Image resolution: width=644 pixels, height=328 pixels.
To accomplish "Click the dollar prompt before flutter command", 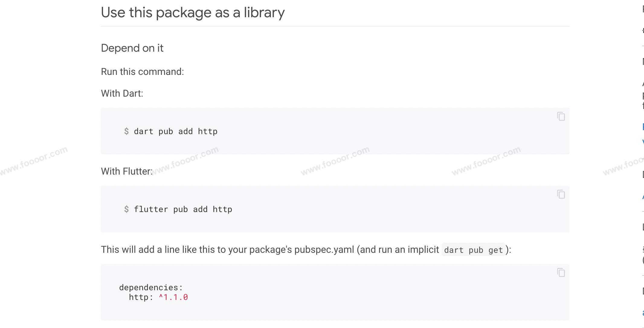I will point(126,209).
